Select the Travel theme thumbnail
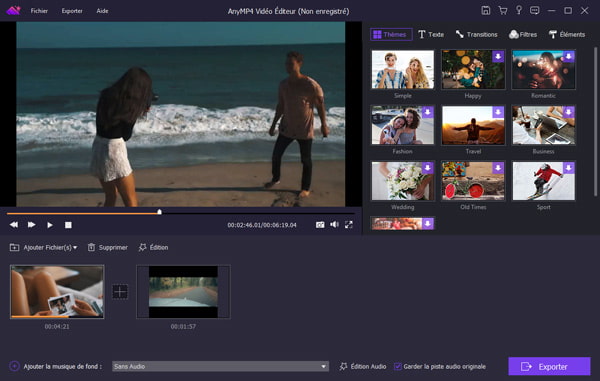Screen dimensions: 600x381 point(473,125)
